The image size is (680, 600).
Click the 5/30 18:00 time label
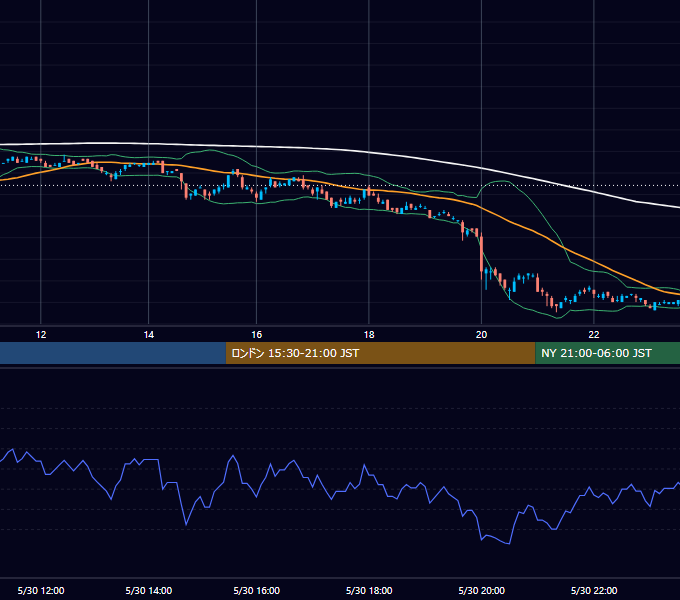[369, 590]
